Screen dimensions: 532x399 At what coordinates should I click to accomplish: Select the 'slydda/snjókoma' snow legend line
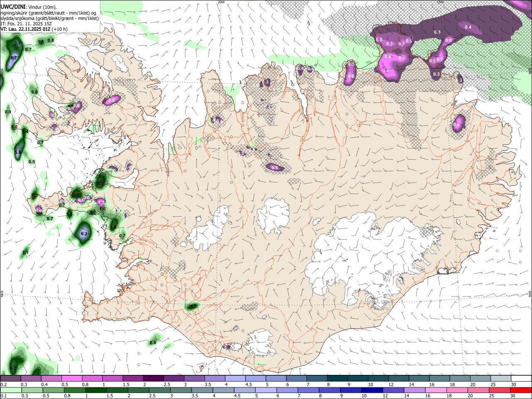(x=49, y=18)
